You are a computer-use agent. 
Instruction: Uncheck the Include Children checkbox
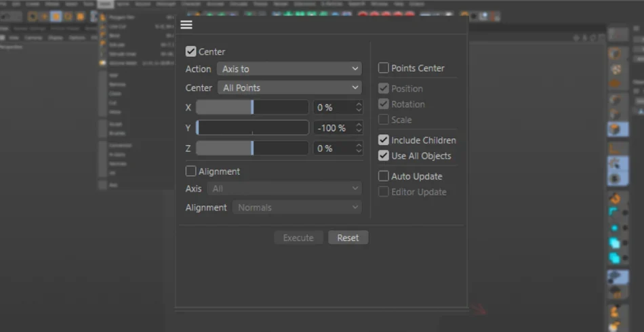(383, 140)
